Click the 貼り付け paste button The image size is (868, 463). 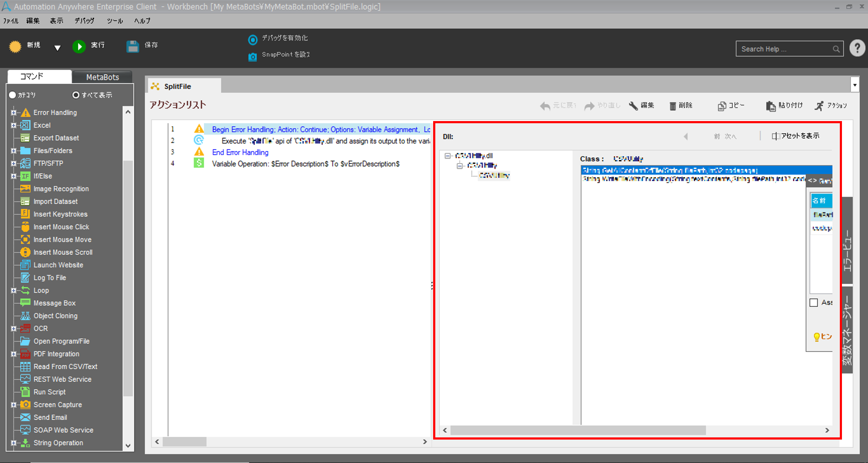click(x=784, y=105)
